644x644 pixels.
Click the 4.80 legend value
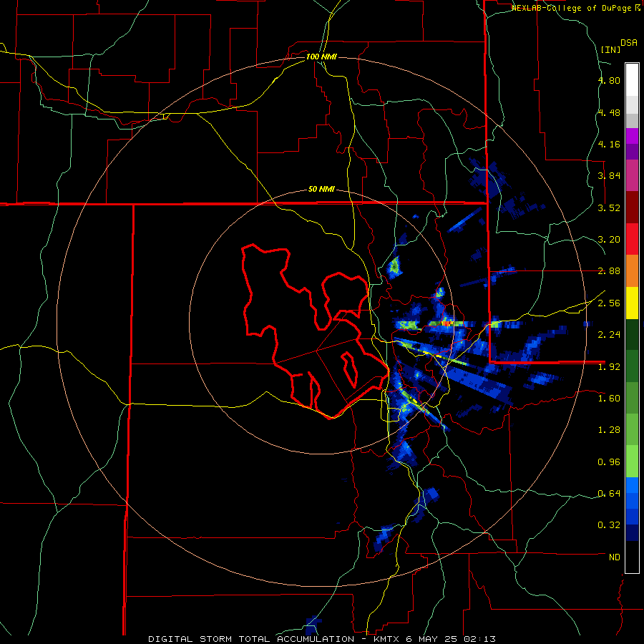pos(609,80)
